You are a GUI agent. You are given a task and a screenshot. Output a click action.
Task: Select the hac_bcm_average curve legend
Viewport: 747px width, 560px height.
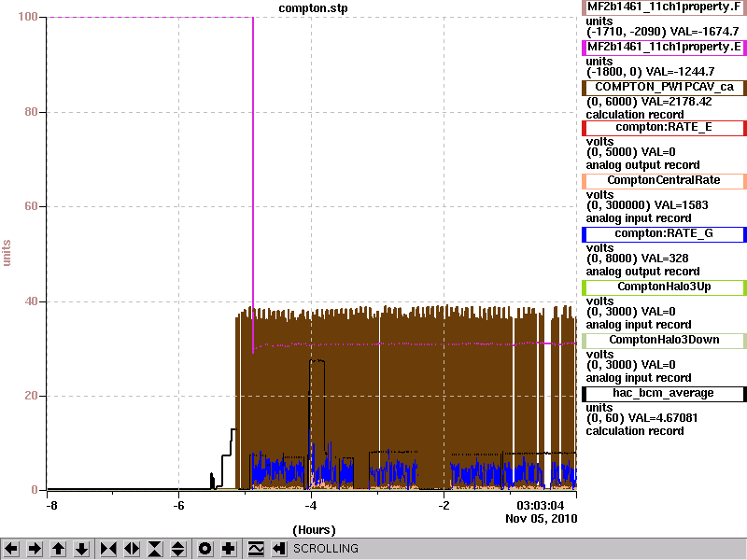pyautogui.click(x=664, y=393)
